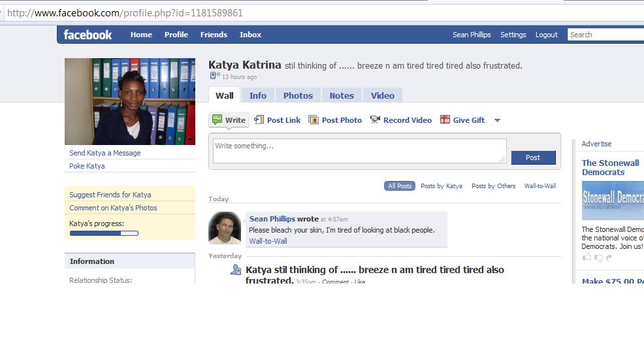Open Inbox in the top navigation
This screenshot has height=343, width=644.
click(x=250, y=35)
